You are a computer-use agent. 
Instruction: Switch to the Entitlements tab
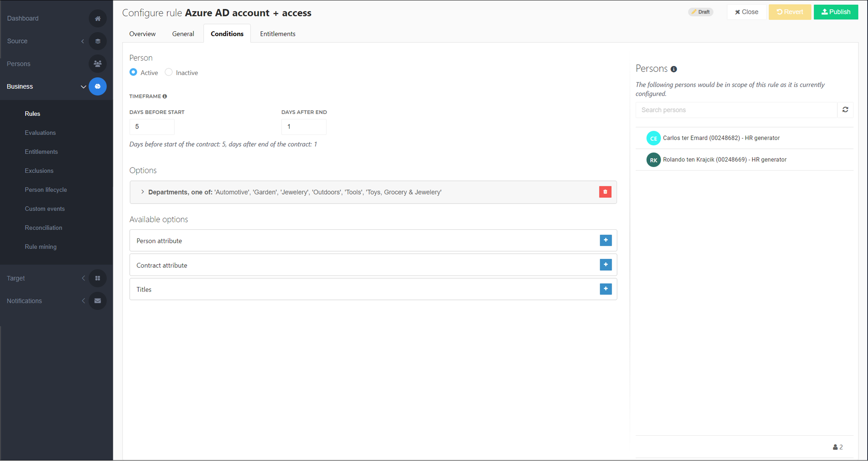pyautogui.click(x=278, y=34)
